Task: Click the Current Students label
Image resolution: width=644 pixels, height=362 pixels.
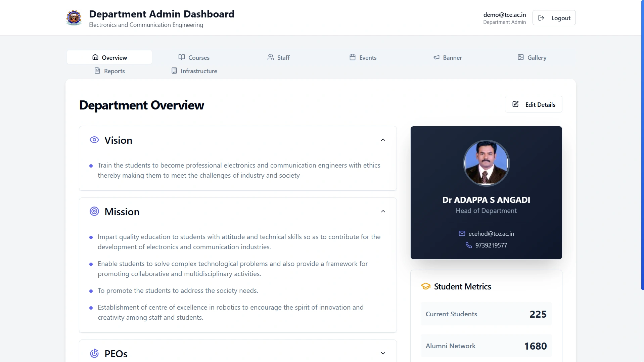Action: (x=451, y=314)
